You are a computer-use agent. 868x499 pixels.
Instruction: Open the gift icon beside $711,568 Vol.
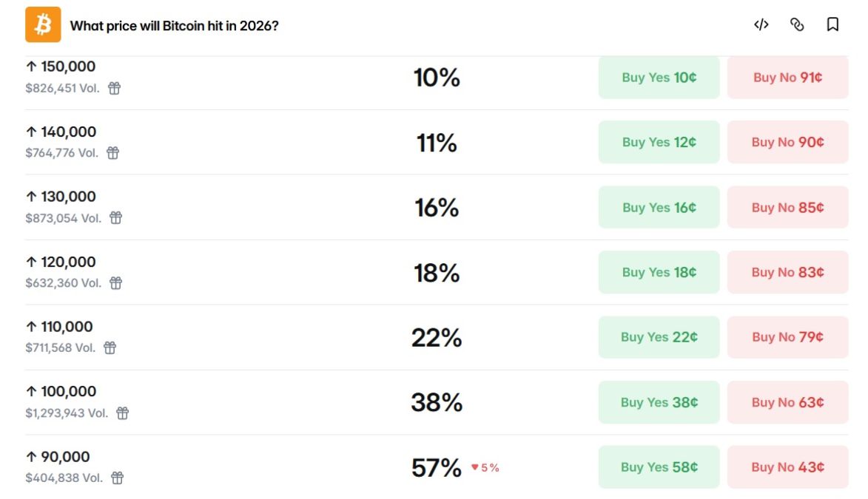[x=109, y=347]
